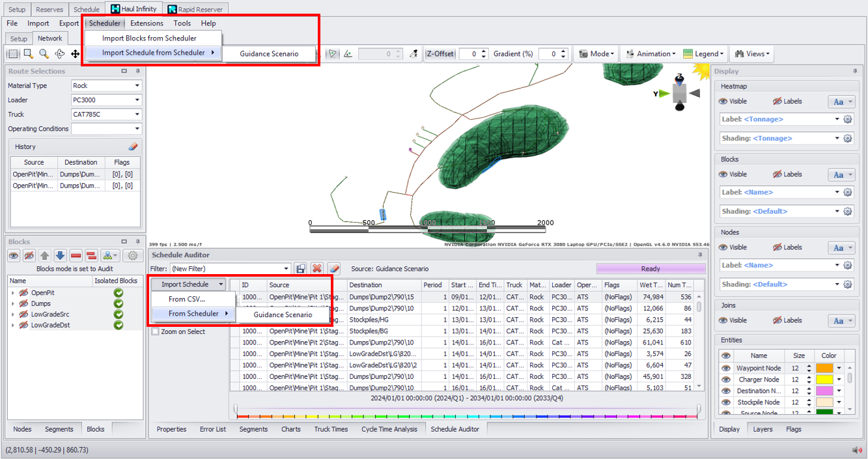This screenshot has height=459, width=868.
Task: Switch to the Cycle Time Analysis tab
Action: 389,429
